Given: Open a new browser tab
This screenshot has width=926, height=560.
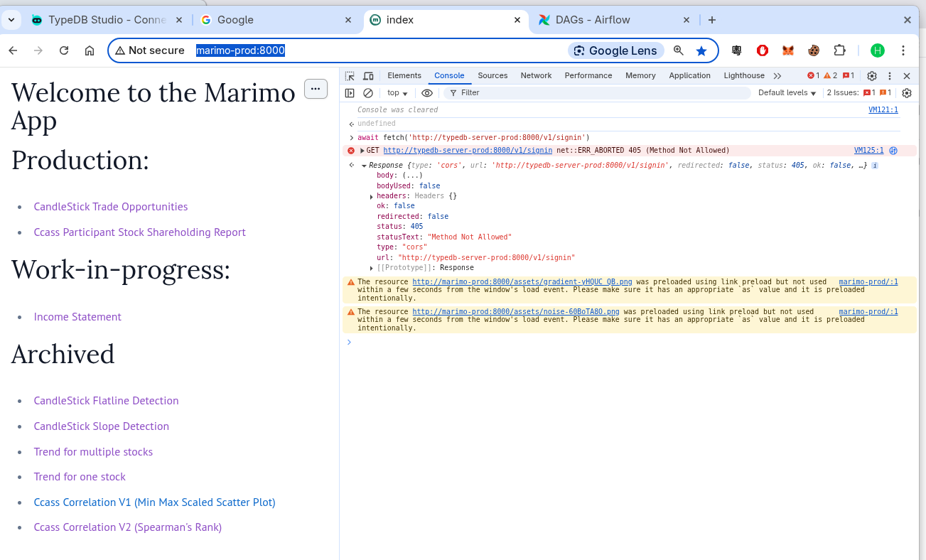Looking at the screenshot, I should pyautogui.click(x=712, y=20).
